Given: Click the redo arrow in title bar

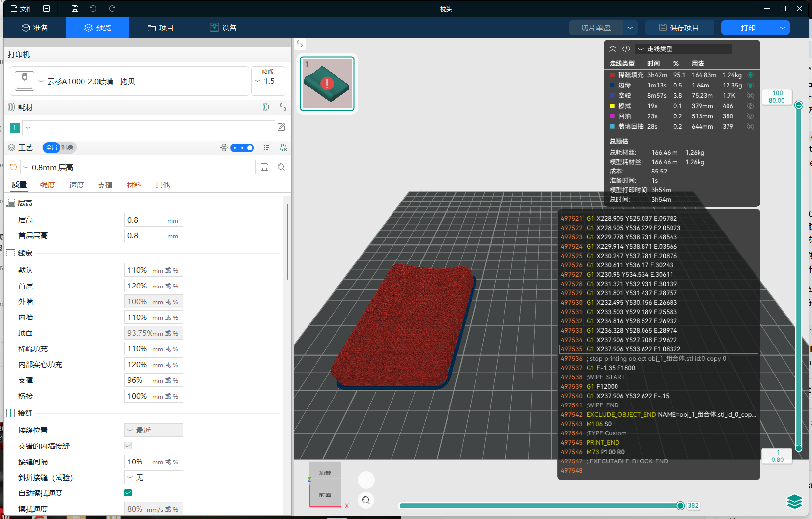Looking at the screenshot, I should tap(112, 9).
